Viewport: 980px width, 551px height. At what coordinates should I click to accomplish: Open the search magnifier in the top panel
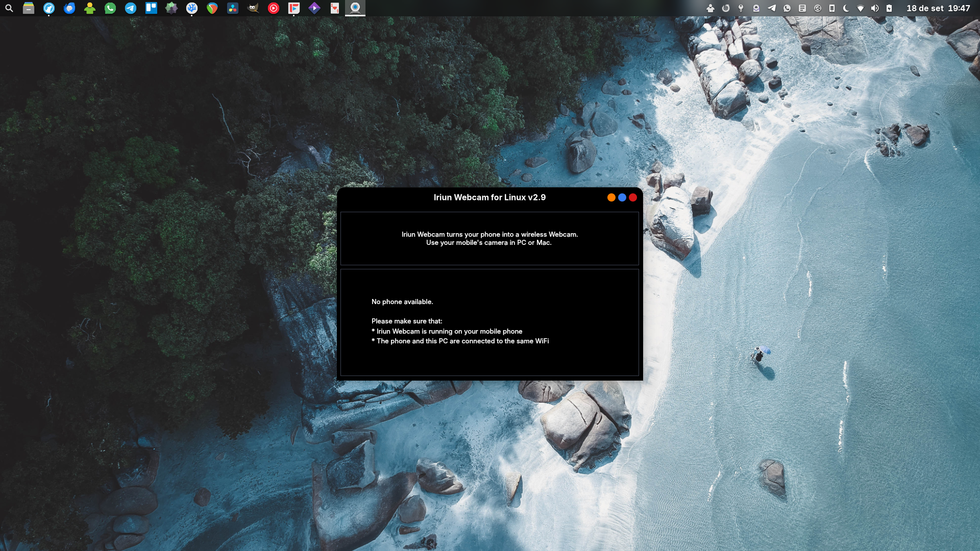coord(9,8)
